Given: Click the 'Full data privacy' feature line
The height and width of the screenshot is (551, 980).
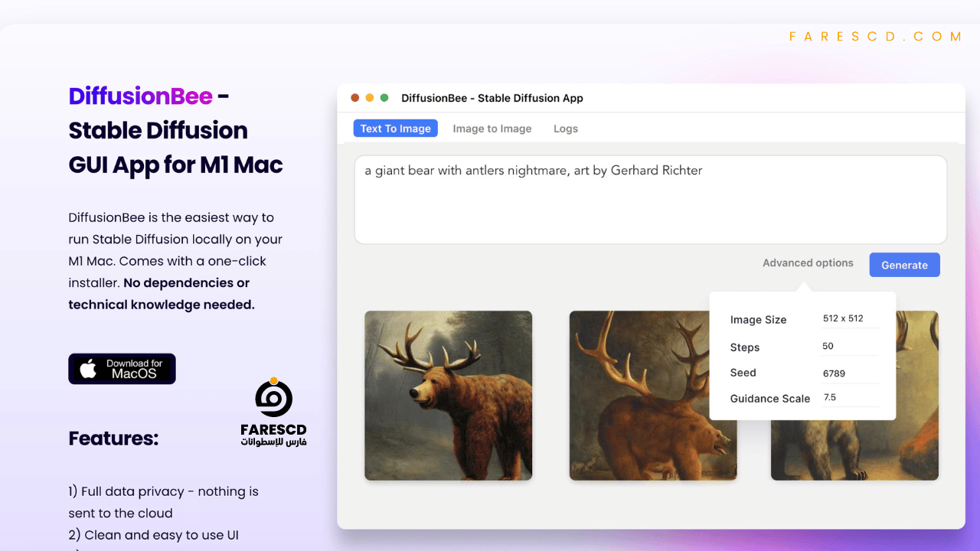Looking at the screenshot, I should 163,502.
